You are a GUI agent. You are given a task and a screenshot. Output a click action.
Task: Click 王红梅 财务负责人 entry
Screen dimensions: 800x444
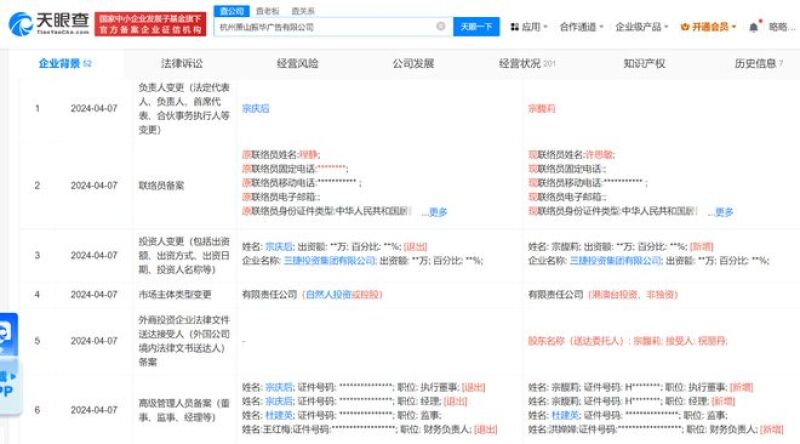pyautogui.click(x=369, y=430)
